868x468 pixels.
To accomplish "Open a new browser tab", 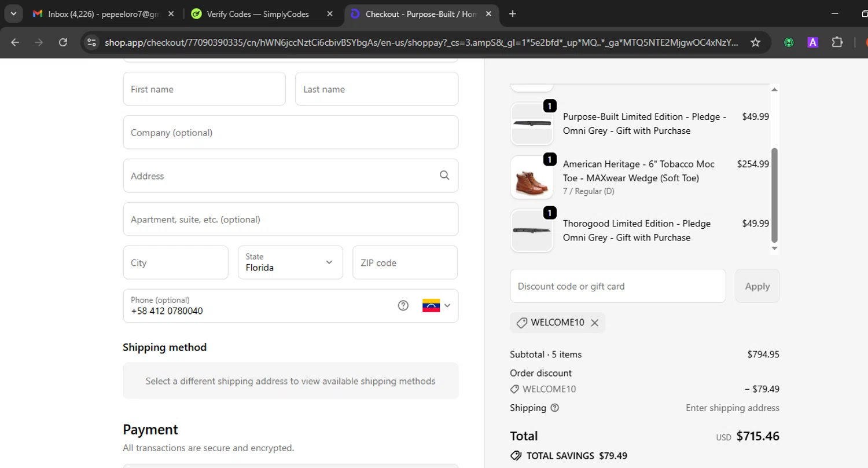I will point(512,14).
